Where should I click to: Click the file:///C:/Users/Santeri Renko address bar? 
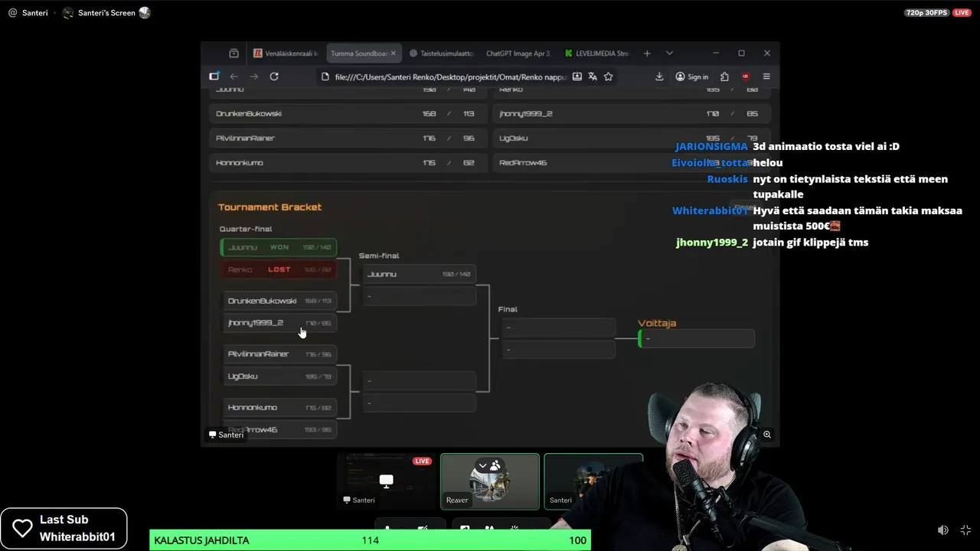(450, 77)
